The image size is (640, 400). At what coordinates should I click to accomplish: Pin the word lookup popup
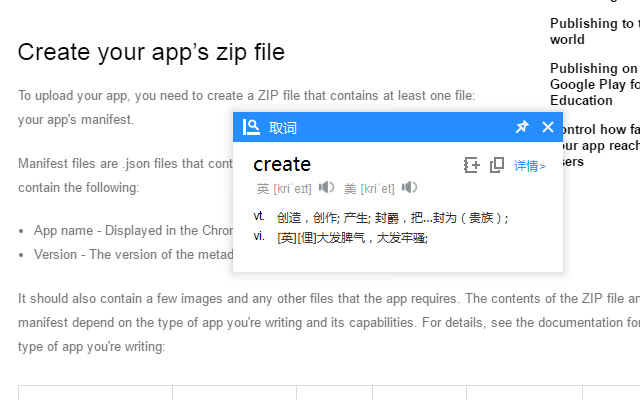coord(521,127)
